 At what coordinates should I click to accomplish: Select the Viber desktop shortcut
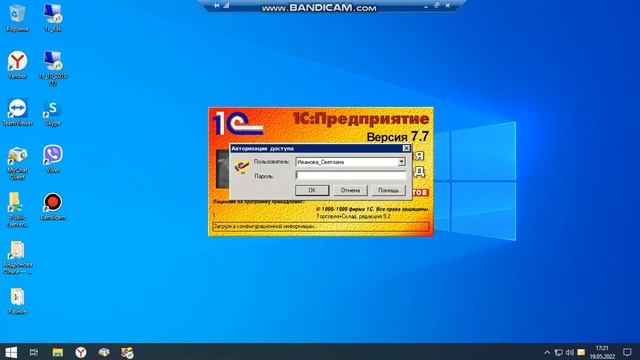pyautogui.click(x=53, y=159)
